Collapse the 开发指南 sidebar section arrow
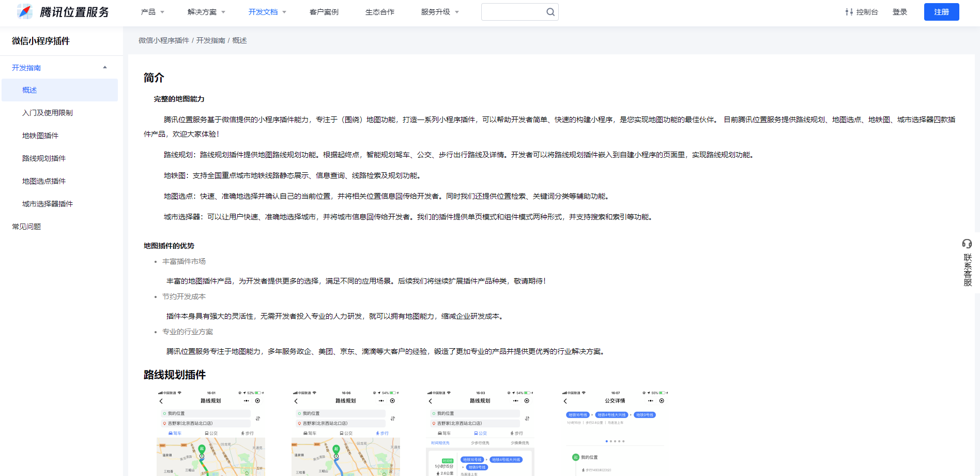This screenshot has width=980, height=476. pyautogui.click(x=105, y=67)
